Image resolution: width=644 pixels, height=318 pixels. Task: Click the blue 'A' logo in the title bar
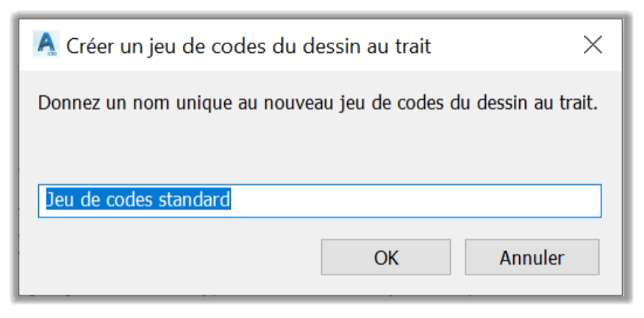click(46, 44)
